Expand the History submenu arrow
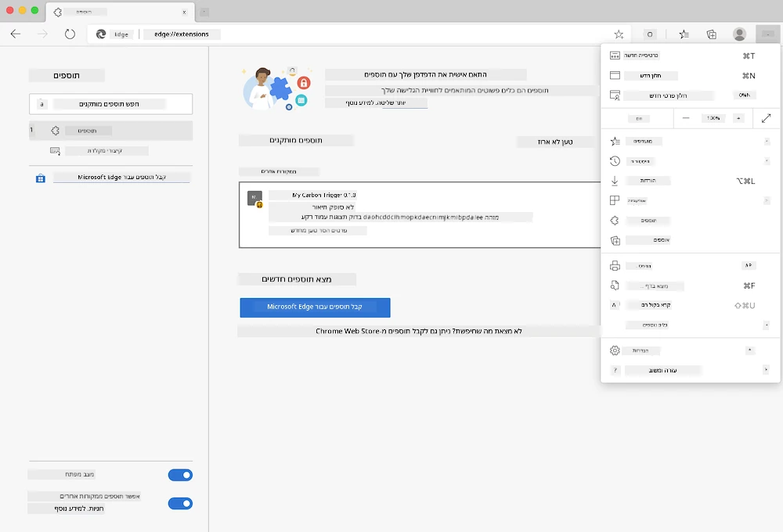The image size is (783, 532). click(x=767, y=160)
